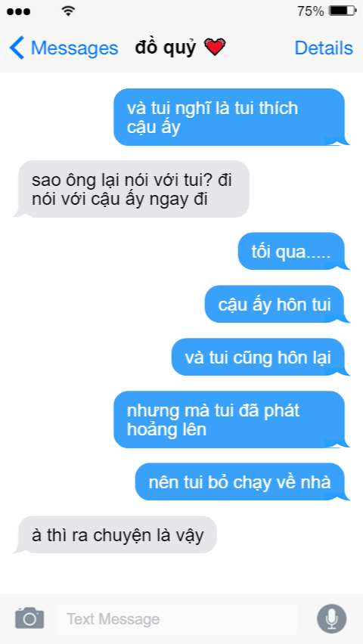
Task: Tap the blue back chevron arrow
Action: point(17,48)
